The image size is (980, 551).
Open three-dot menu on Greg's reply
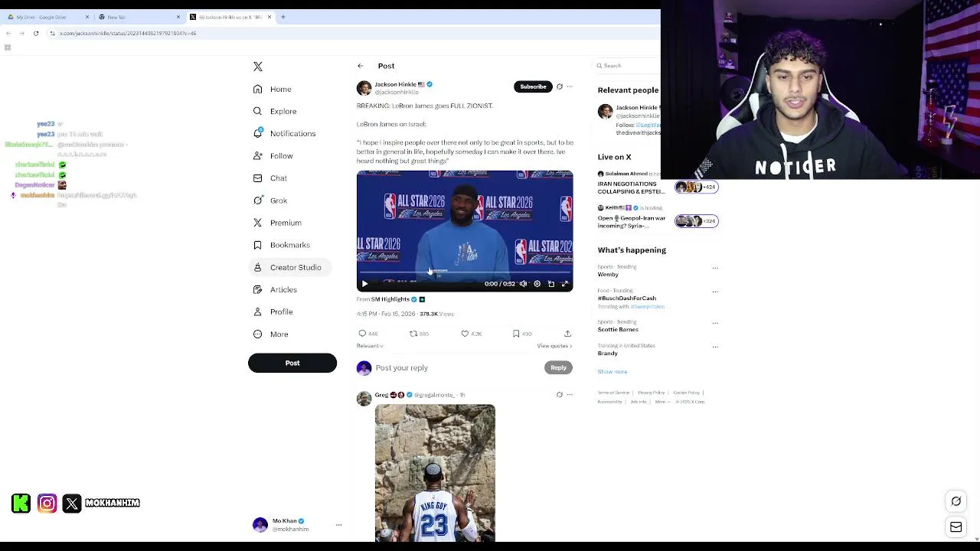pyautogui.click(x=570, y=395)
